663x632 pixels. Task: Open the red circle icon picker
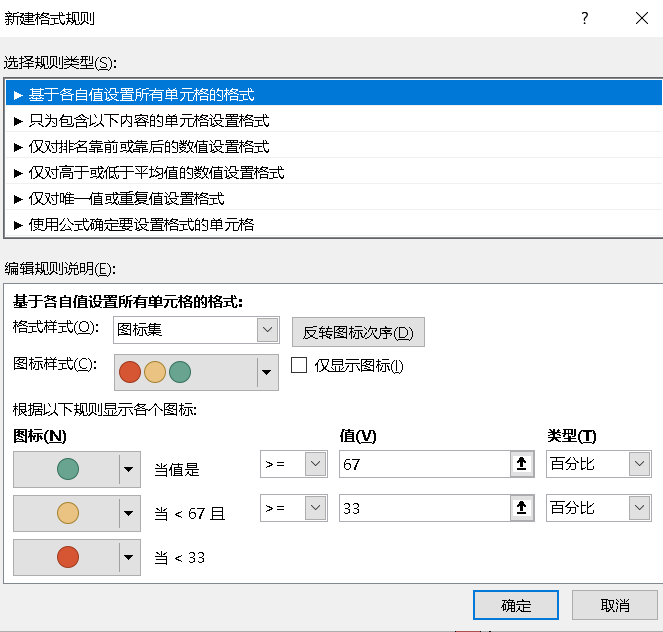[x=77, y=557]
